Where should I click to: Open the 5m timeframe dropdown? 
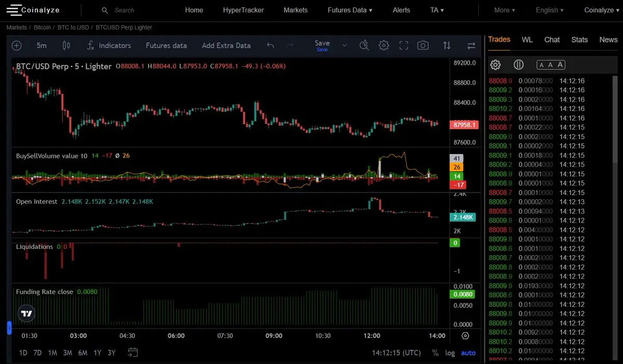pos(42,46)
